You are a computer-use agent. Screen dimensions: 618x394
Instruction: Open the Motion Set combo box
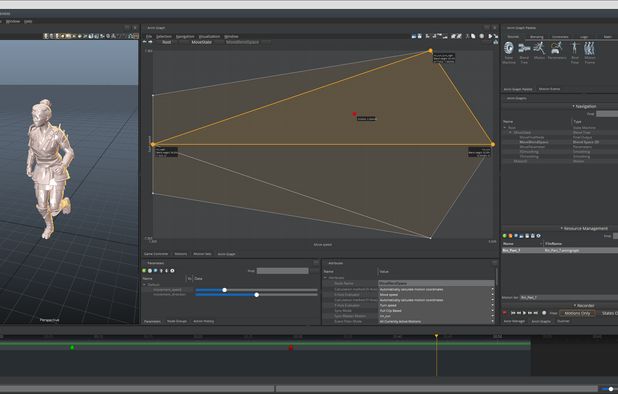tap(569, 297)
